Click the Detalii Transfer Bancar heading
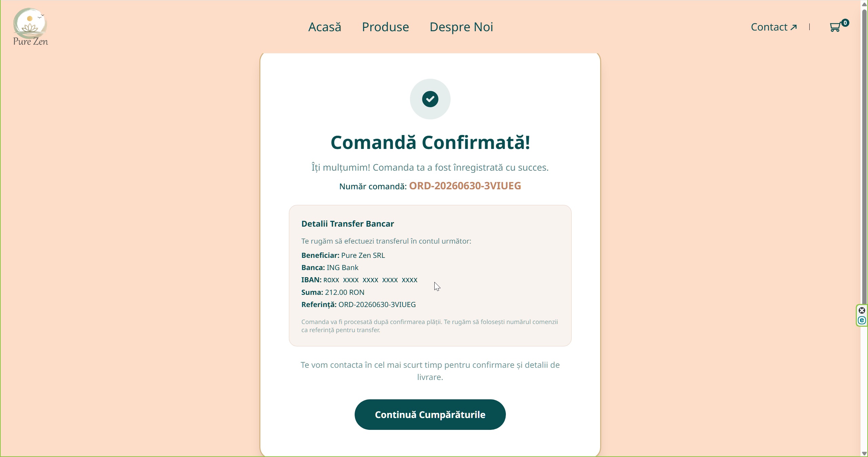This screenshot has height=457, width=868. point(348,224)
